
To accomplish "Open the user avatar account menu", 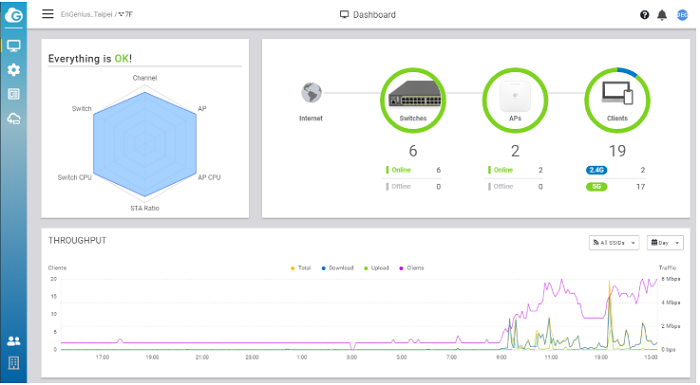I will click(x=682, y=15).
